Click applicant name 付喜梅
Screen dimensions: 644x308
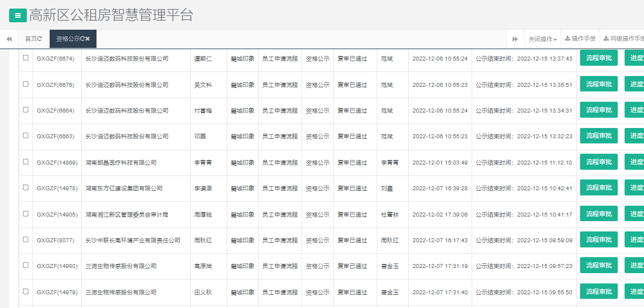(203, 111)
